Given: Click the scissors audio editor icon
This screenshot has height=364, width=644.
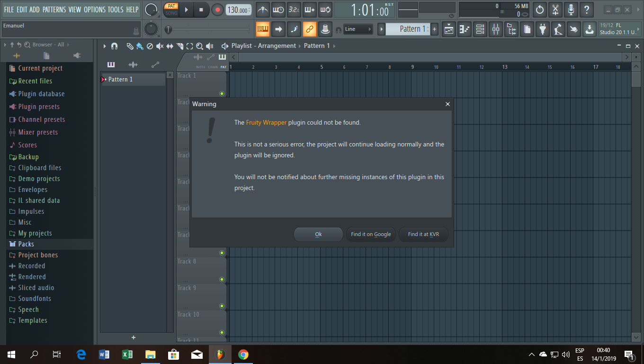Looking at the screenshot, I should [555, 9].
